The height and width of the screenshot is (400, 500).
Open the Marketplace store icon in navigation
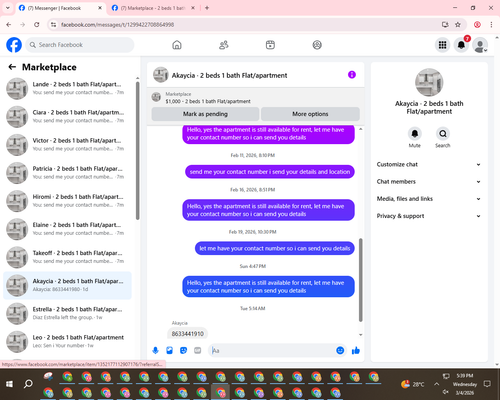click(270, 45)
